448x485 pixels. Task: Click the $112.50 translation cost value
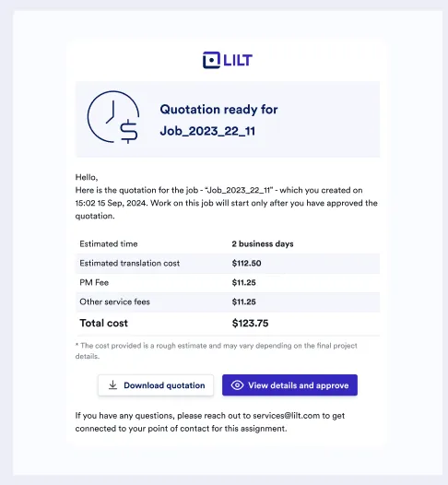pos(246,263)
